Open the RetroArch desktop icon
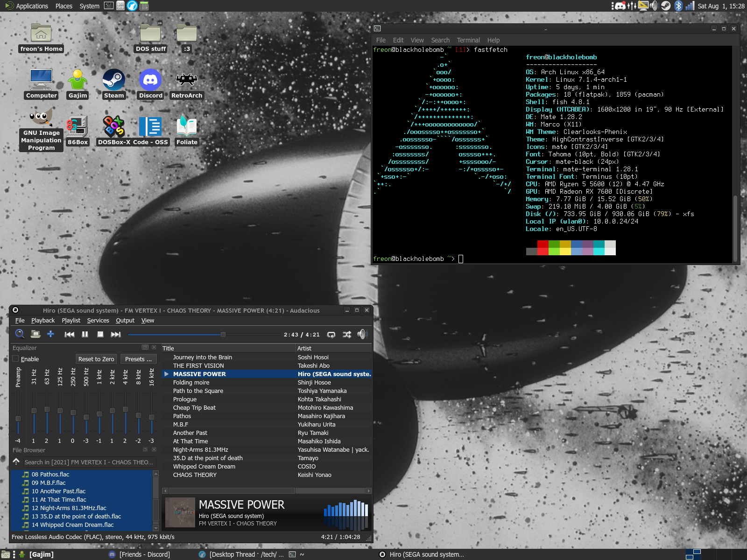 tap(187, 84)
